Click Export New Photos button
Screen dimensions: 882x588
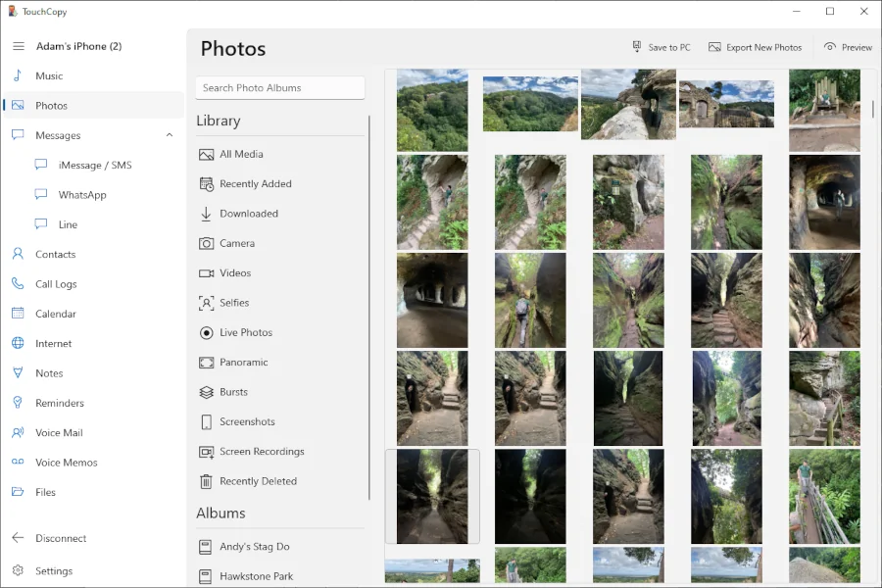[x=755, y=47]
